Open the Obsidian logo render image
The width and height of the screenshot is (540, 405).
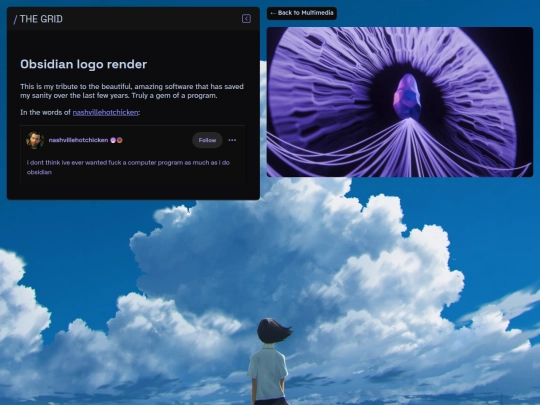[x=400, y=102]
